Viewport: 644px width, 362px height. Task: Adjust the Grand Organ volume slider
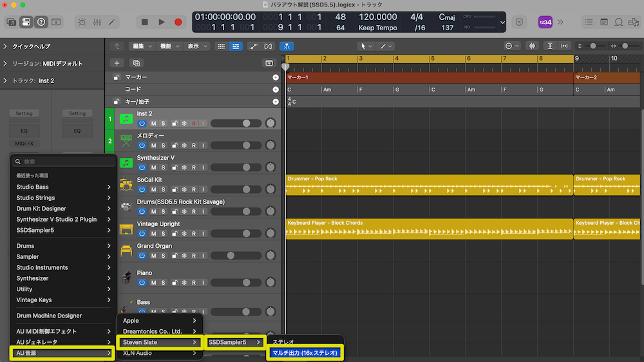[x=236, y=256]
